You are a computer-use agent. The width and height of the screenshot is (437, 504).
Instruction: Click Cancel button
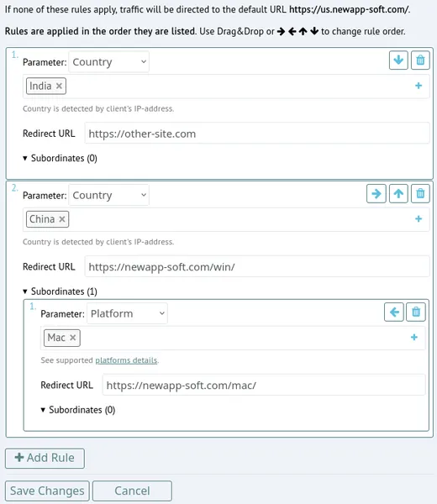tap(132, 491)
